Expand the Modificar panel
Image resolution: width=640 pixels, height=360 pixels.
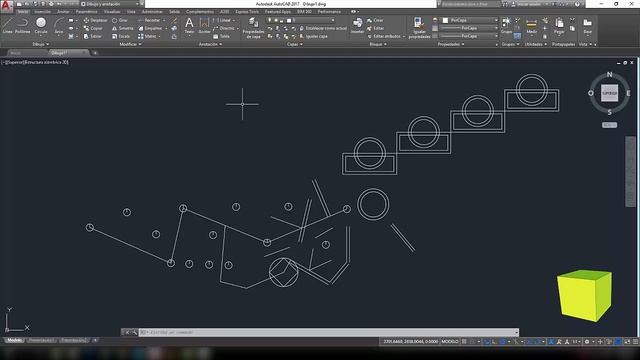(x=130, y=44)
